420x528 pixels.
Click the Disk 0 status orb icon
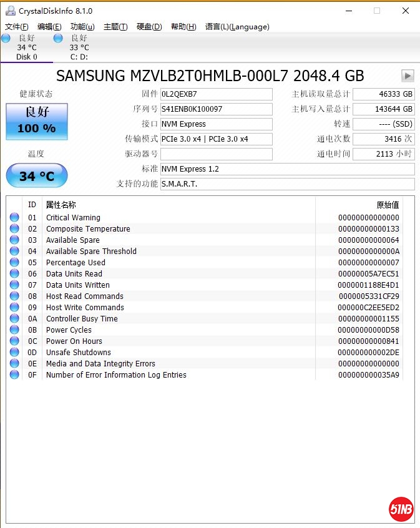pos(6,38)
